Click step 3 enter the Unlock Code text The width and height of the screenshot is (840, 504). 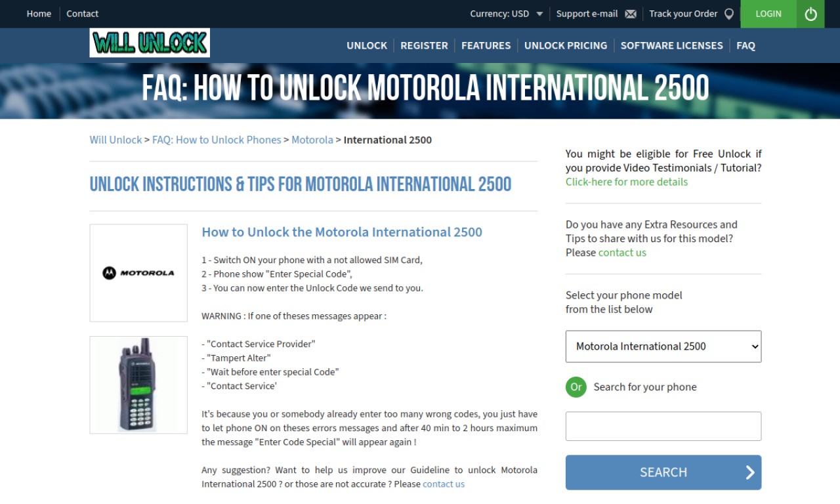click(x=312, y=288)
